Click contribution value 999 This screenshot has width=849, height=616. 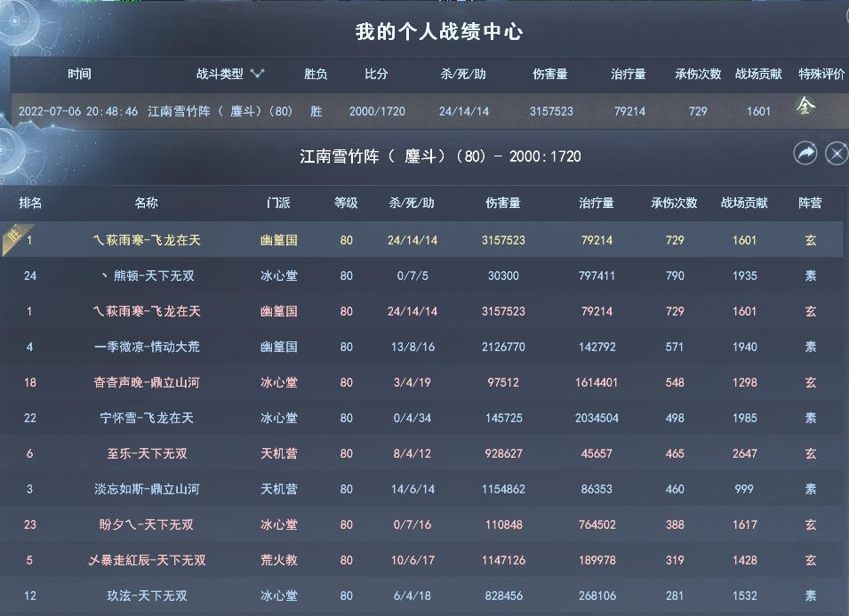coord(744,489)
